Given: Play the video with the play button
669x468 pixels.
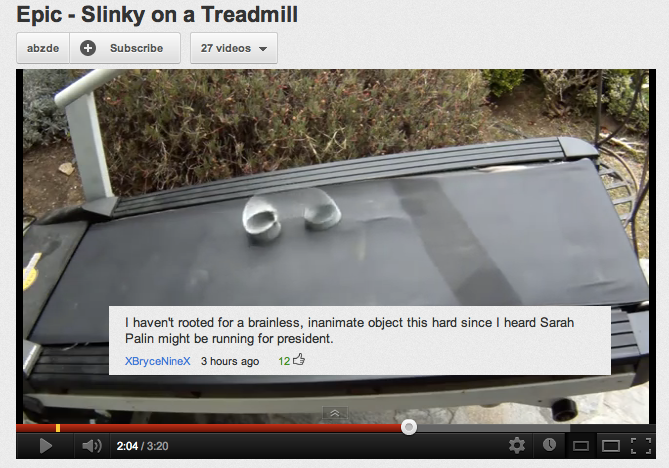Looking at the screenshot, I should [45, 446].
